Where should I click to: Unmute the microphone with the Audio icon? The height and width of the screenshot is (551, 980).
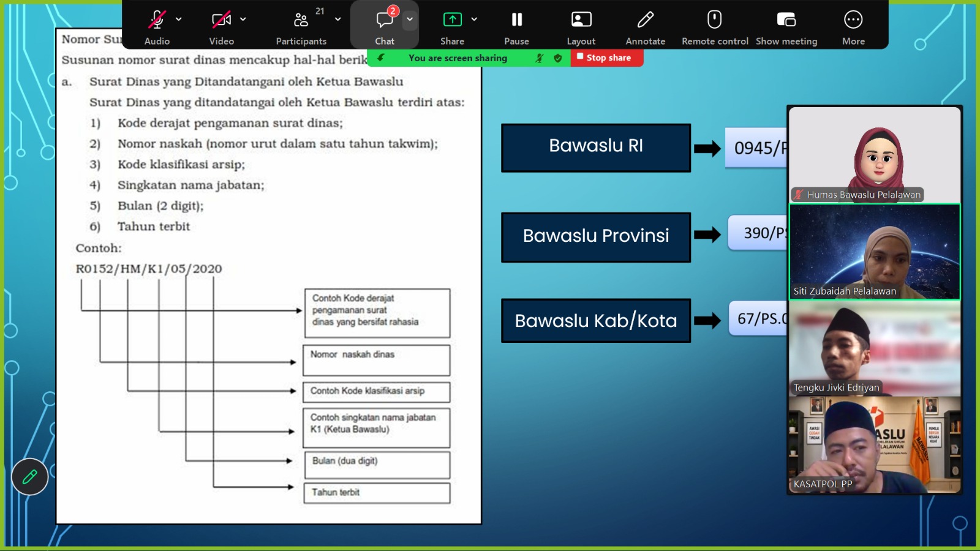(x=157, y=20)
